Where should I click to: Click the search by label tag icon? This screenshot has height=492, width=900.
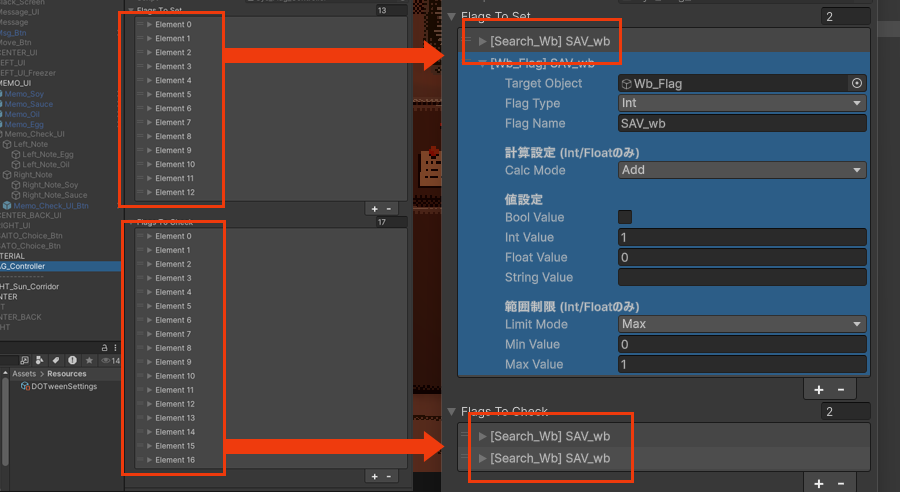[x=57, y=360]
